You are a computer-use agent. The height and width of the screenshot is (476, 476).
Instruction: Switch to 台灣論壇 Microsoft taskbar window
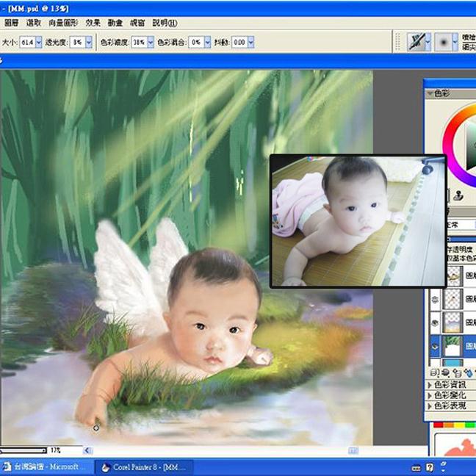(46, 467)
